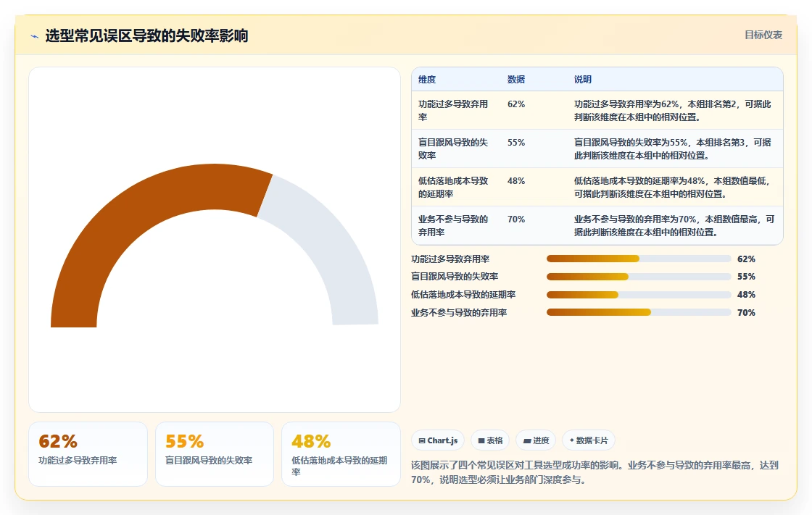
Task: Click description text mentioning 本组排名第3
Action: (x=674, y=148)
